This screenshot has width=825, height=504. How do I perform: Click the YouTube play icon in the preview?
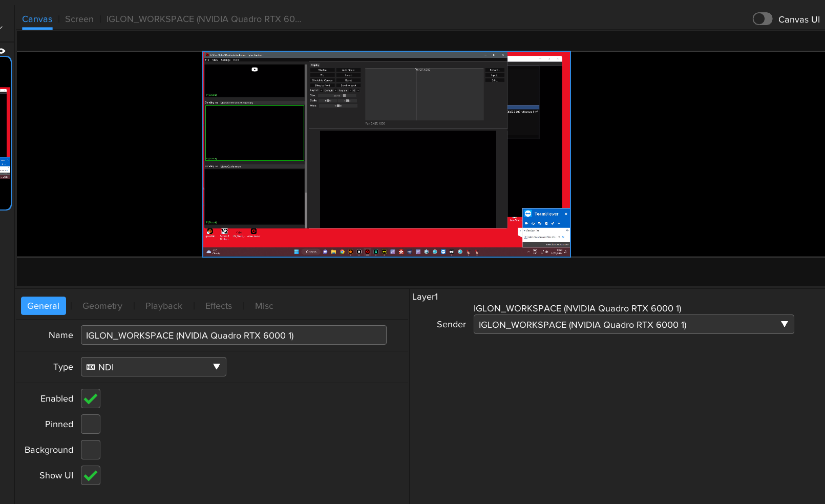coord(255,69)
